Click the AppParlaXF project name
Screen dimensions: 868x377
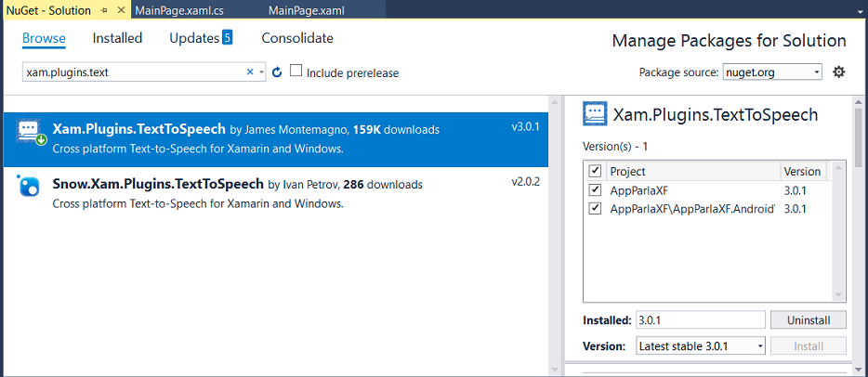(637, 190)
